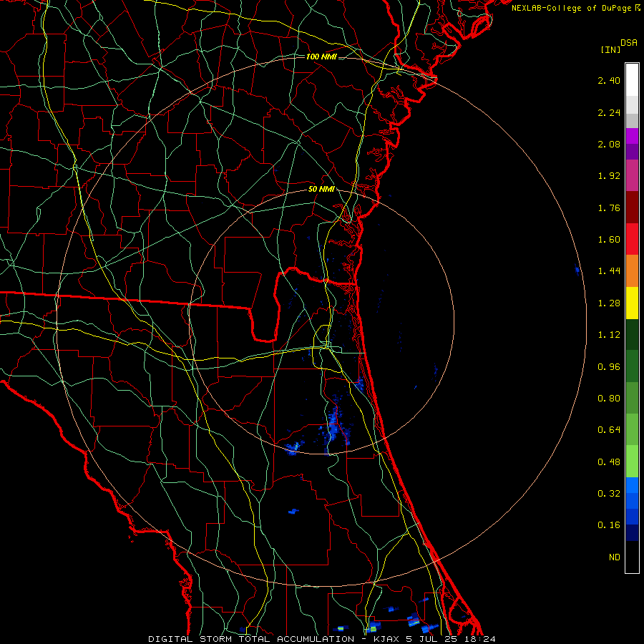This screenshot has width=644, height=644.
Task: Click the 1.28 legend value
Action: coord(609,303)
